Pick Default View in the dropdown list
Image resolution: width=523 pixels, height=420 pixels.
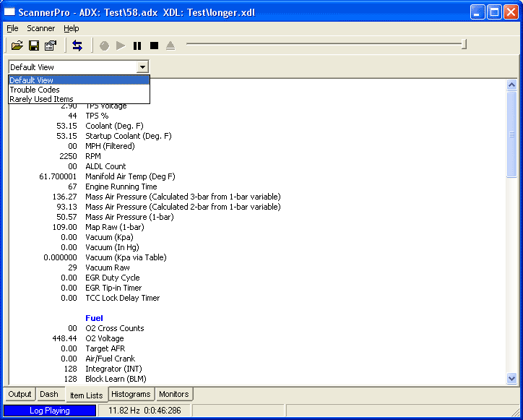coord(32,80)
